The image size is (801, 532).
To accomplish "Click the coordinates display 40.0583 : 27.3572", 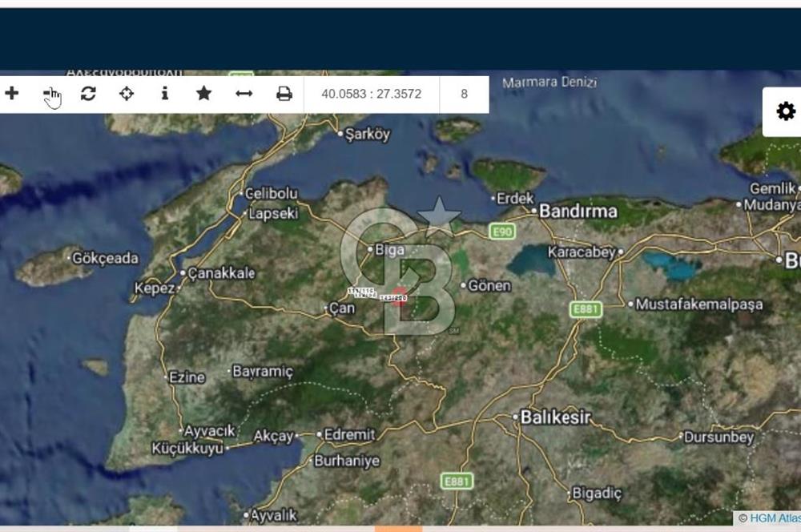I will (x=372, y=94).
